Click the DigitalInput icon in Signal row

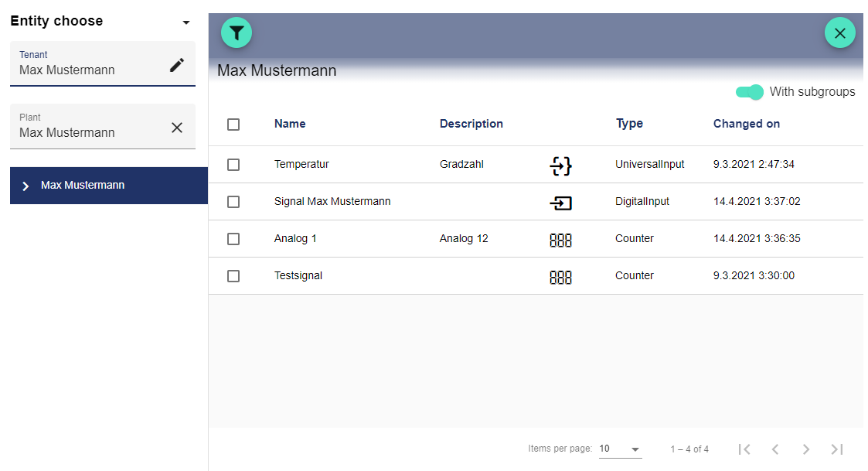(560, 203)
